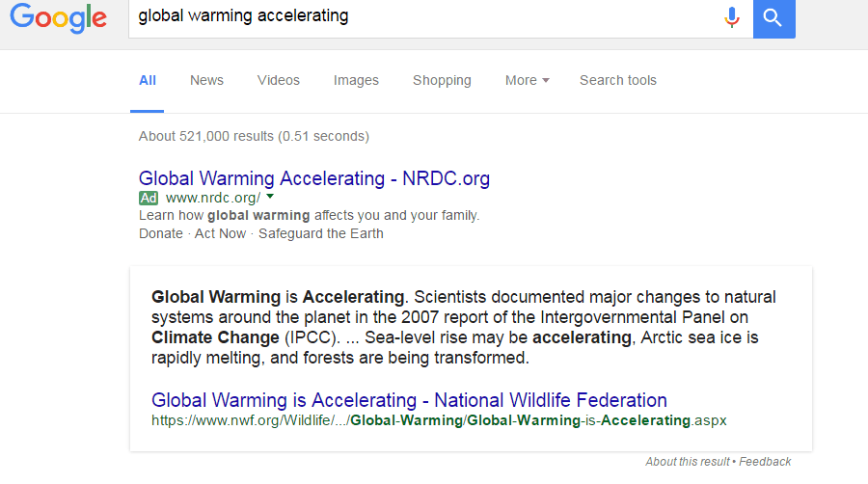868x484 pixels.
Task: Open Global Warming Accelerating - NRDC.org ad link
Action: 313,178
